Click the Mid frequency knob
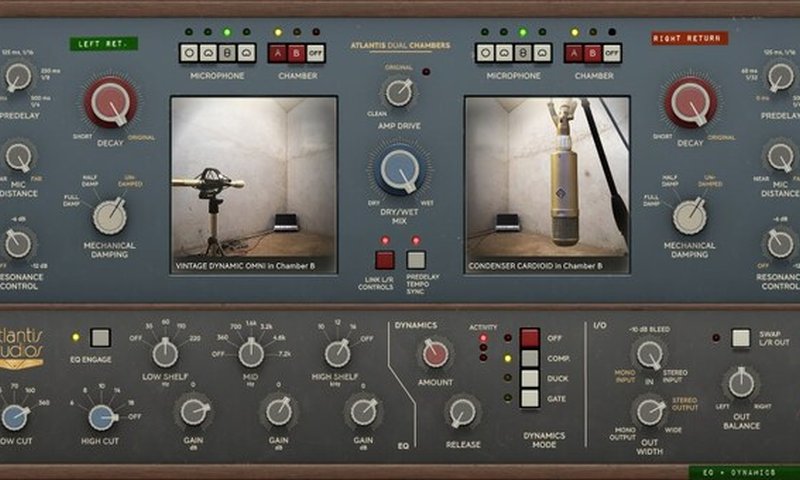Viewport: 800px width, 480px height. 251,353
